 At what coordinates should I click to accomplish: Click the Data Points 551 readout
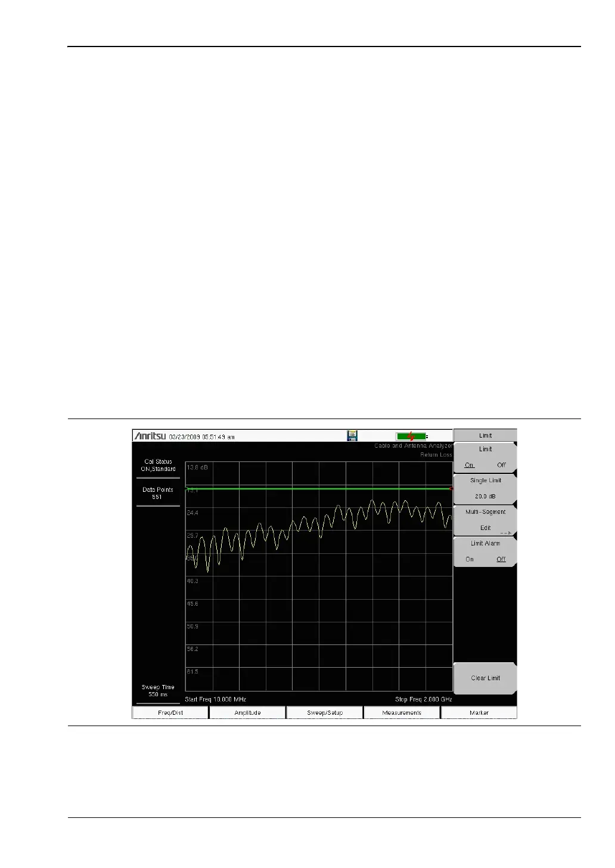158,493
